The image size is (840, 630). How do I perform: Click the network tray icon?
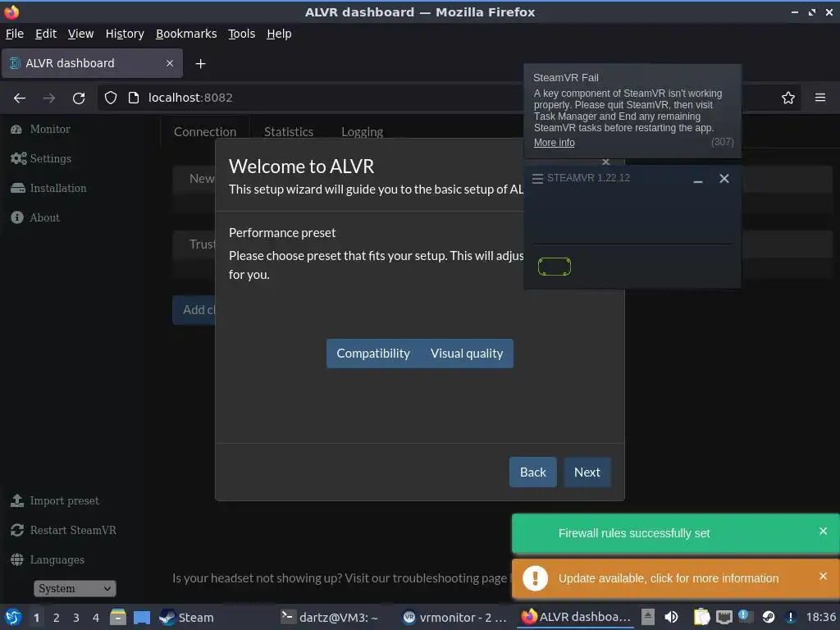(x=724, y=618)
